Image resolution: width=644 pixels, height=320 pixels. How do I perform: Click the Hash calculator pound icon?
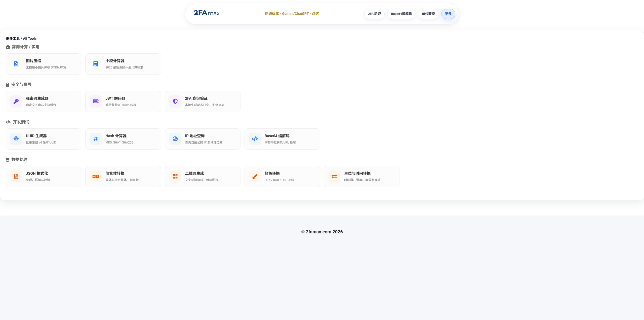[96, 139]
